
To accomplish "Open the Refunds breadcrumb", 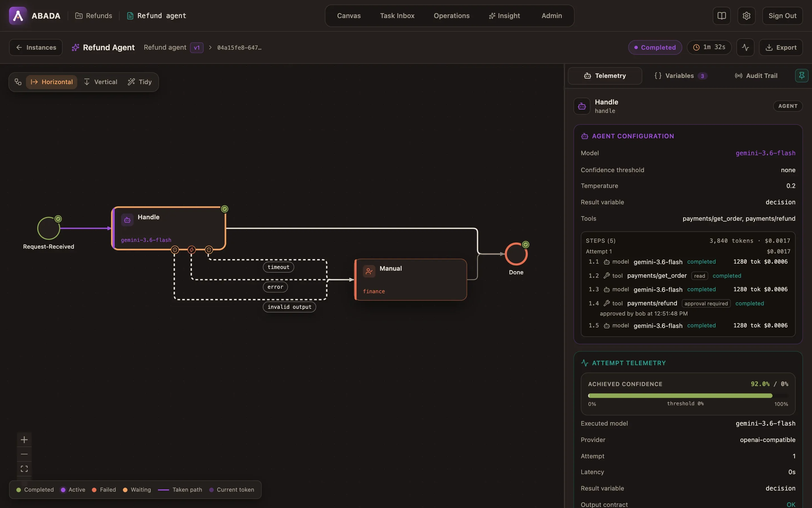I will (x=94, y=16).
